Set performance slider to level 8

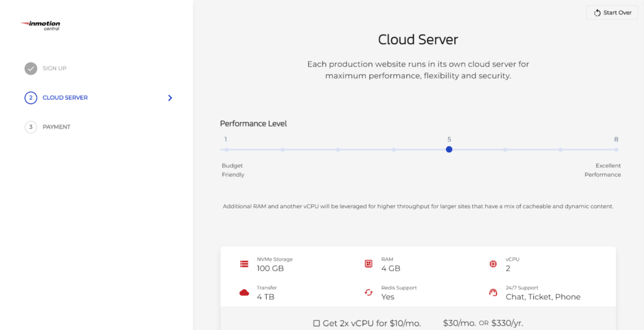click(x=616, y=150)
